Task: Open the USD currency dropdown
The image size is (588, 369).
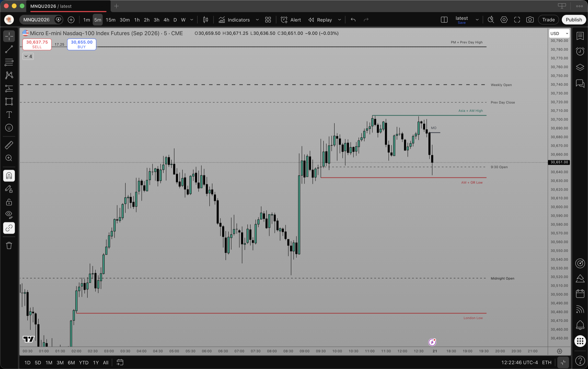Action: point(559,33)
